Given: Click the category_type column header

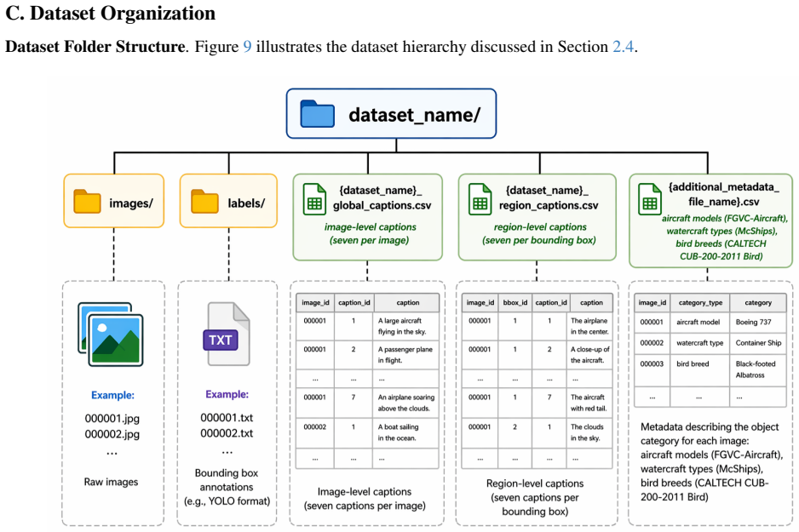Looking at the screenshot, I should (700, 302).
